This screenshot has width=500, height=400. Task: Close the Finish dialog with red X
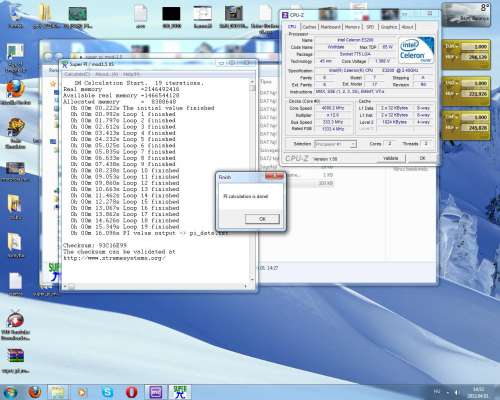click(x=274, y=176)
